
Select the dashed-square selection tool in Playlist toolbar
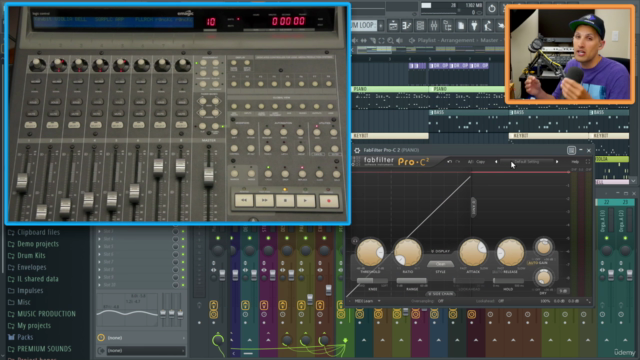coord(382,40)
